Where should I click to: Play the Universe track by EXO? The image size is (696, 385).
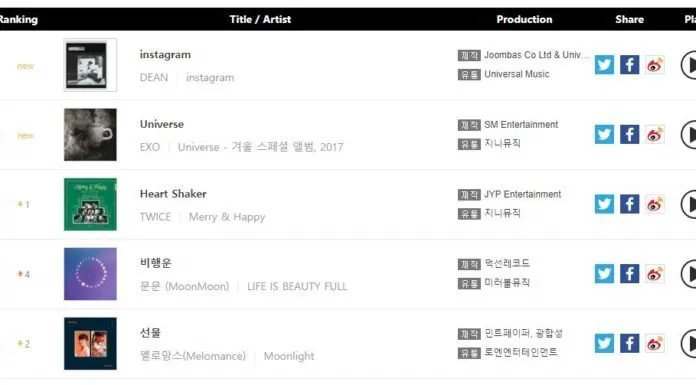pos(688,135)
